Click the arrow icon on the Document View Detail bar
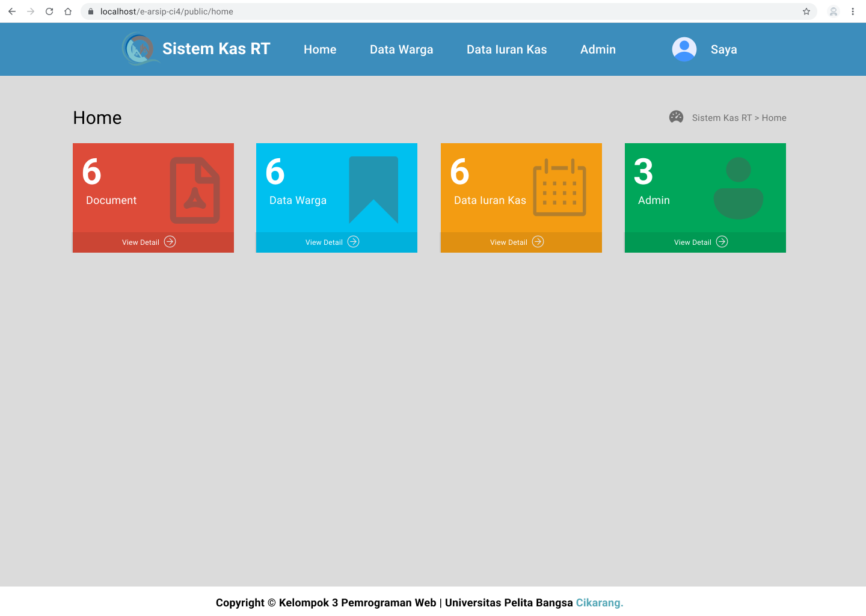Image resolution: width=866 pixels, height=616 pixels. point(170,241)
